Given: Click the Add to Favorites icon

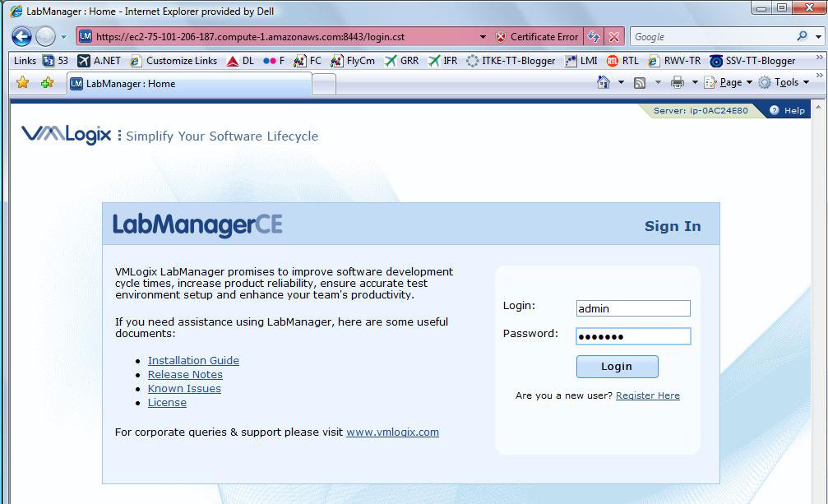Looking at the screenshot, I should pyautogui.click(x=48, y=82).
